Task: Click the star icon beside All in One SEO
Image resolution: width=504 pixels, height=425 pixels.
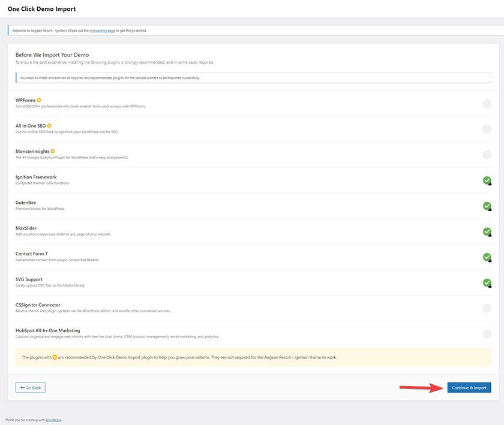Action: [49, 126]
